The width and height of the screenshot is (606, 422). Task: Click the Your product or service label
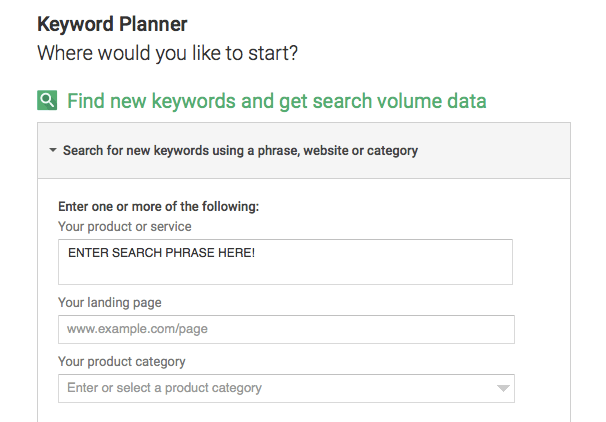tap(124, 226)
